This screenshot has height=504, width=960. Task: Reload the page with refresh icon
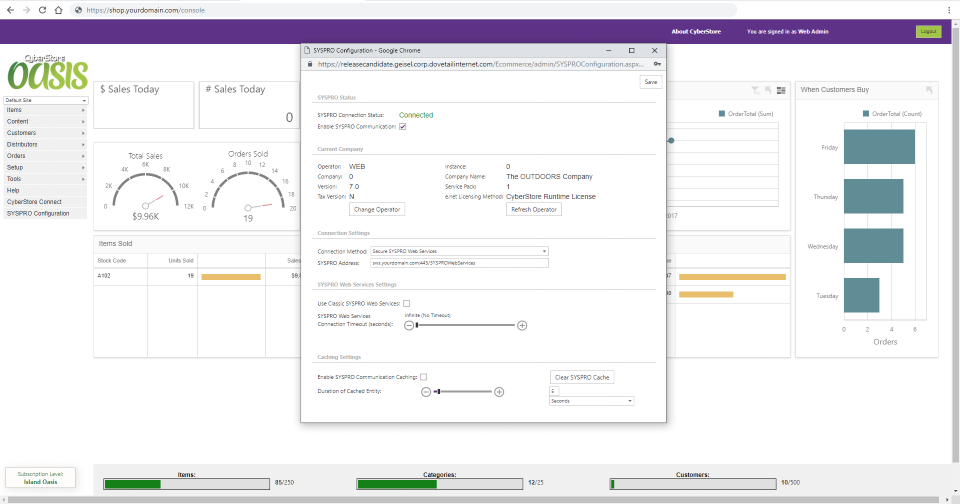click(42, 10)
